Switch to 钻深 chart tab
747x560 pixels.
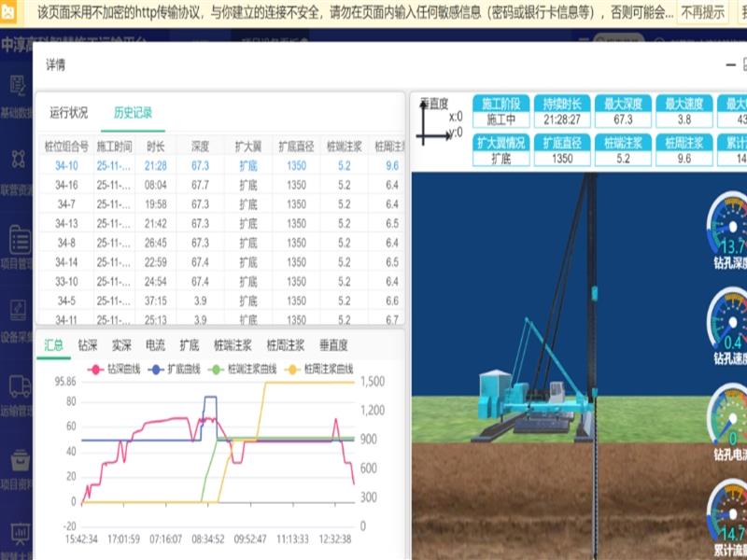[x=88, y=344]
